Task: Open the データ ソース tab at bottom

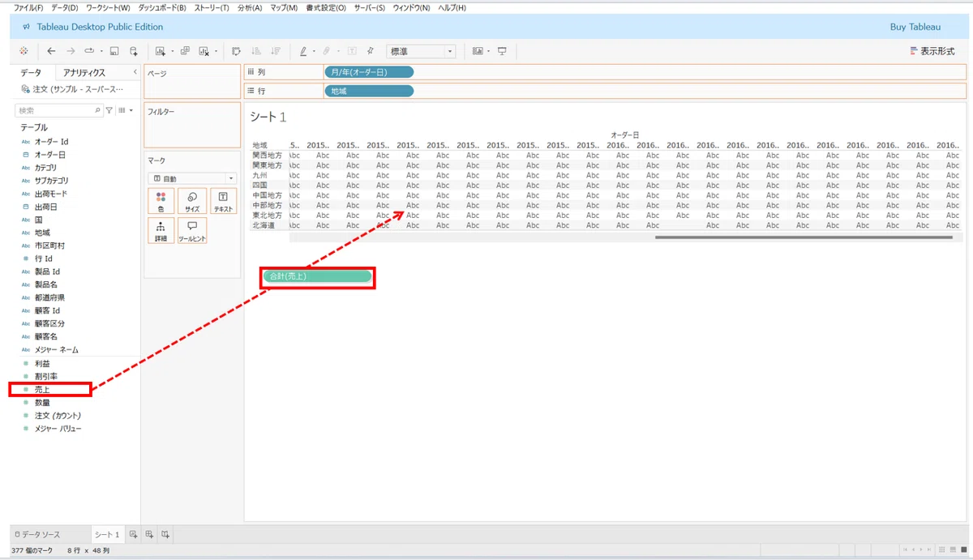Action: (40, 535)
